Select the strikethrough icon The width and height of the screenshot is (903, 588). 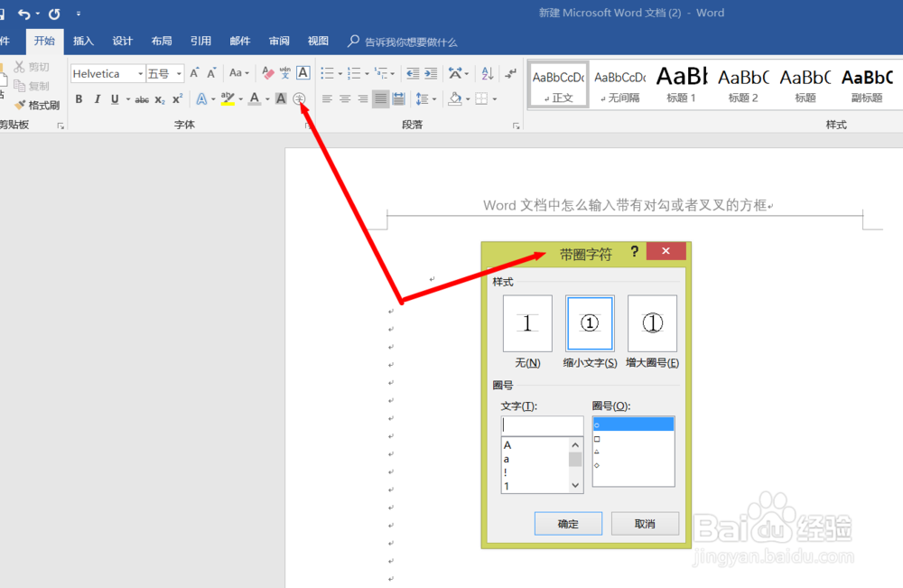coord(141,98)
